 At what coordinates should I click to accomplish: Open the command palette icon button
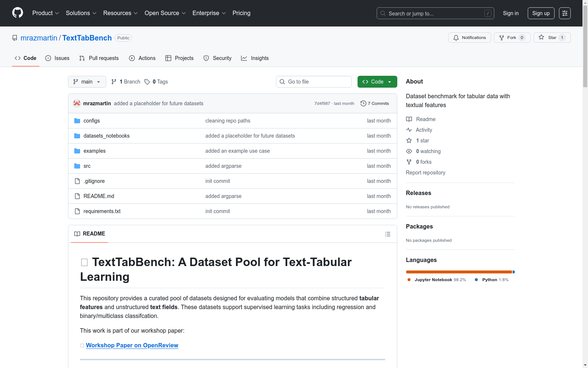tap(565, 13)
